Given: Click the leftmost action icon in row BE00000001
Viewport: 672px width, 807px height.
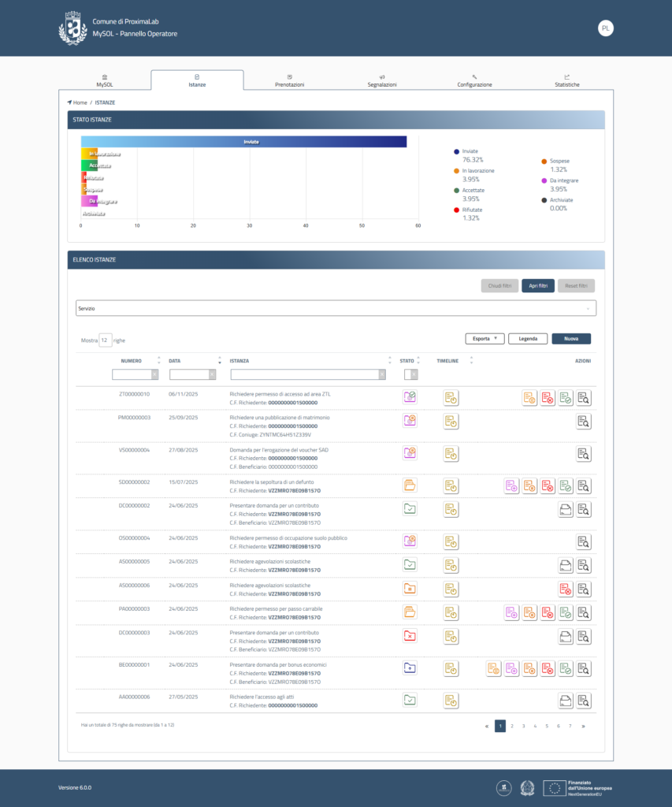Looking at the screenshot, I should [x=493, y=669].
